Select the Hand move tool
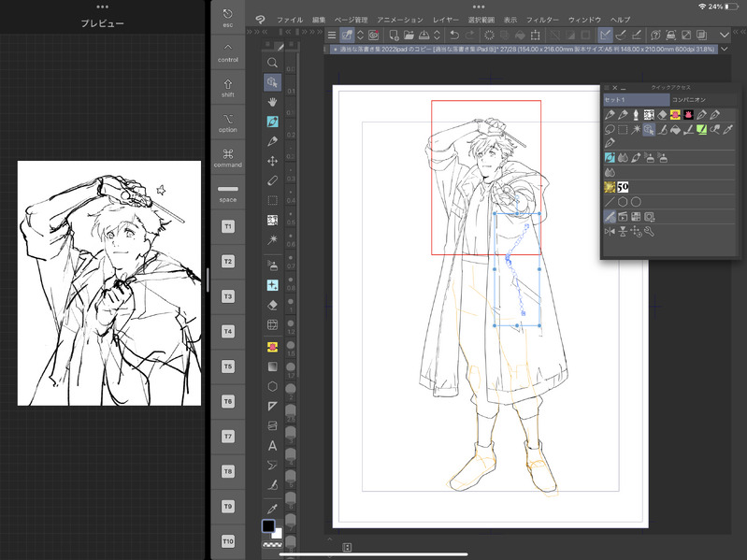This screenshot has height=560, width=747. 272,101
